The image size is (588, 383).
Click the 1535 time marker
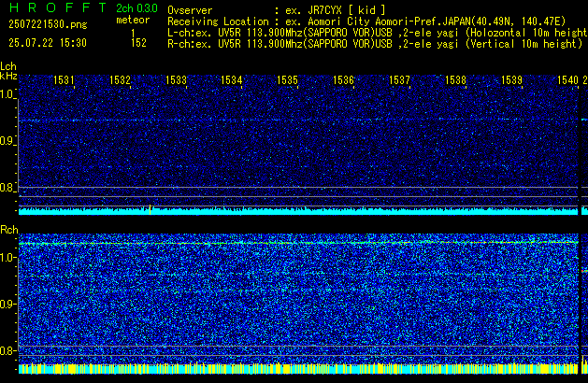coord(287,80)
